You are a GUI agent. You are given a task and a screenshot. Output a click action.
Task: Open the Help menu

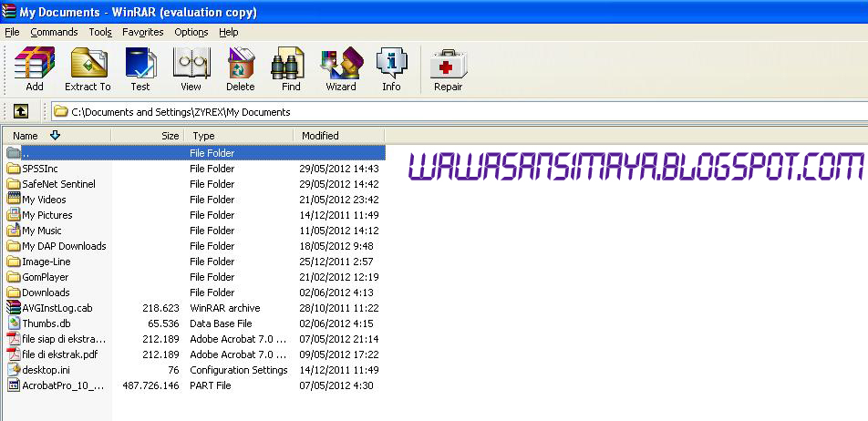(x=229, y=32)
